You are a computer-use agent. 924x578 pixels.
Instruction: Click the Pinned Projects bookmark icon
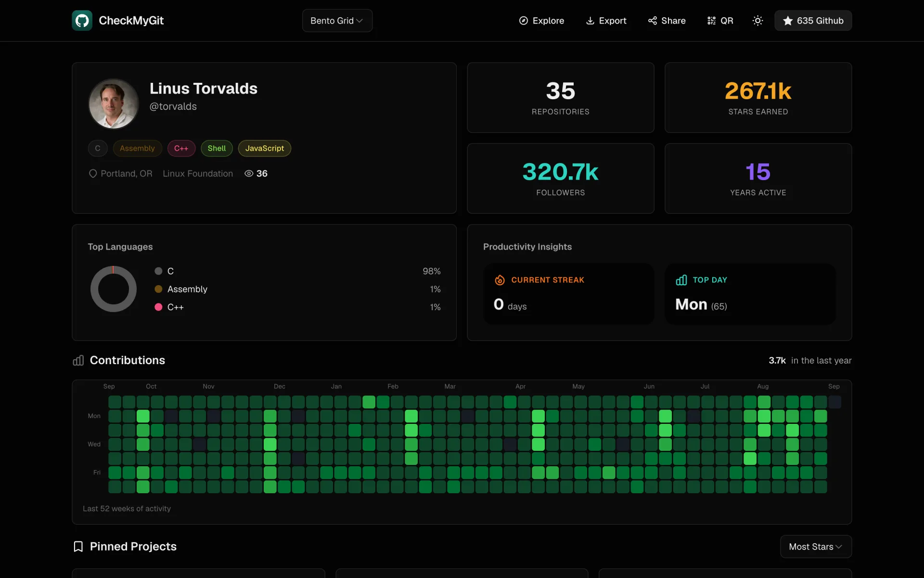pyautogui.click(x=78, y=546)
